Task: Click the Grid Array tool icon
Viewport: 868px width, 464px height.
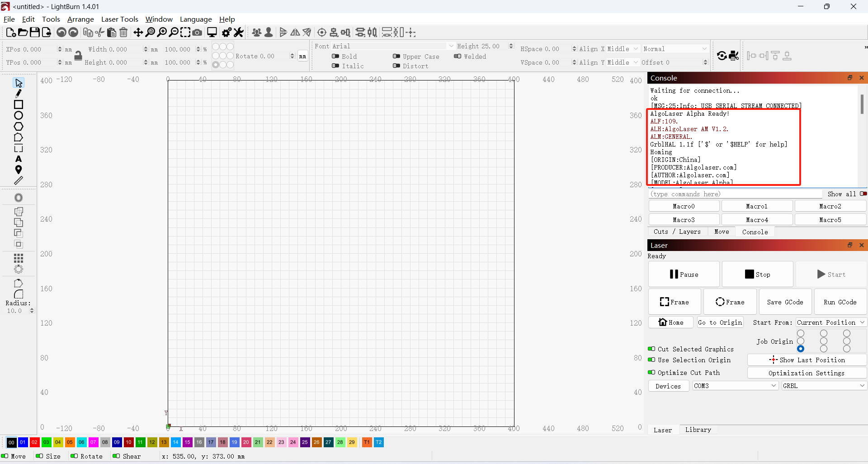Action: (19, 258)
